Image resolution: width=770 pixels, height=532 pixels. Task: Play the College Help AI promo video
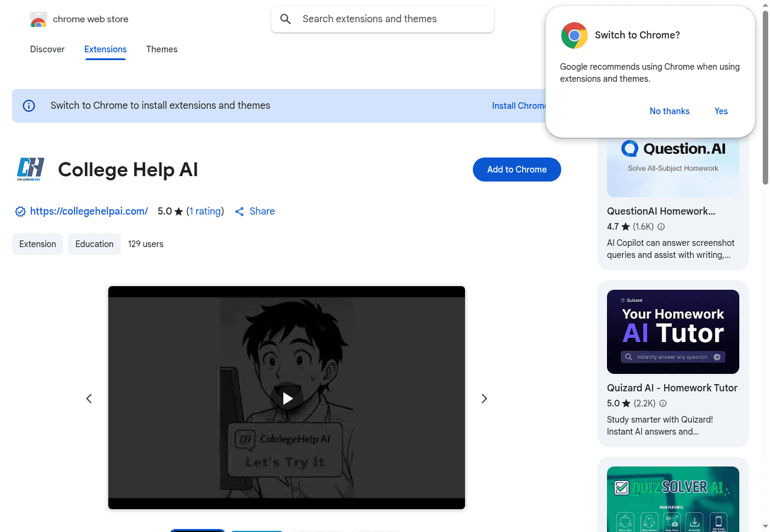(287, 398)
